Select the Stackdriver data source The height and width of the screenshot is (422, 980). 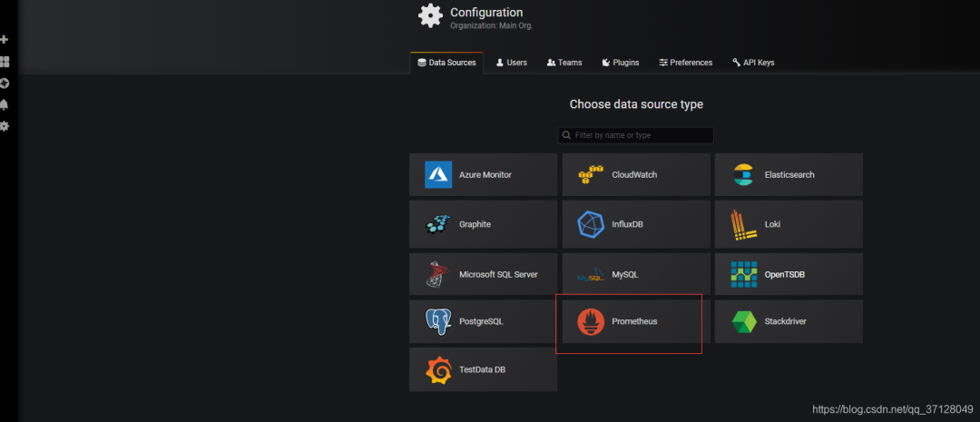[788, 321]
